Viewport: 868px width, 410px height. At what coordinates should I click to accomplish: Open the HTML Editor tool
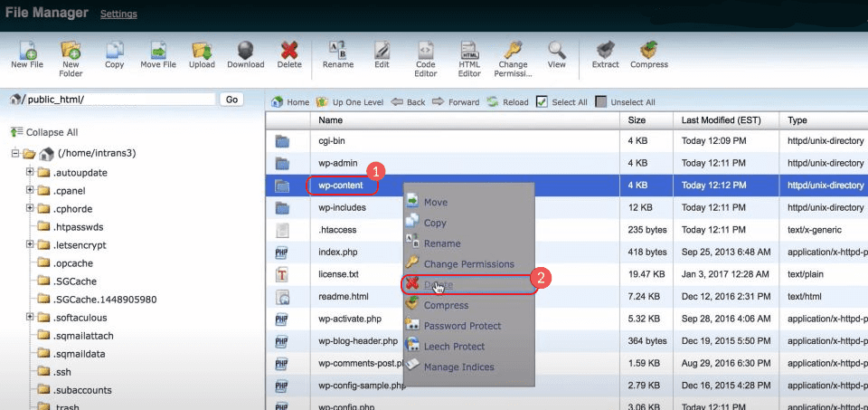(469, 53)
